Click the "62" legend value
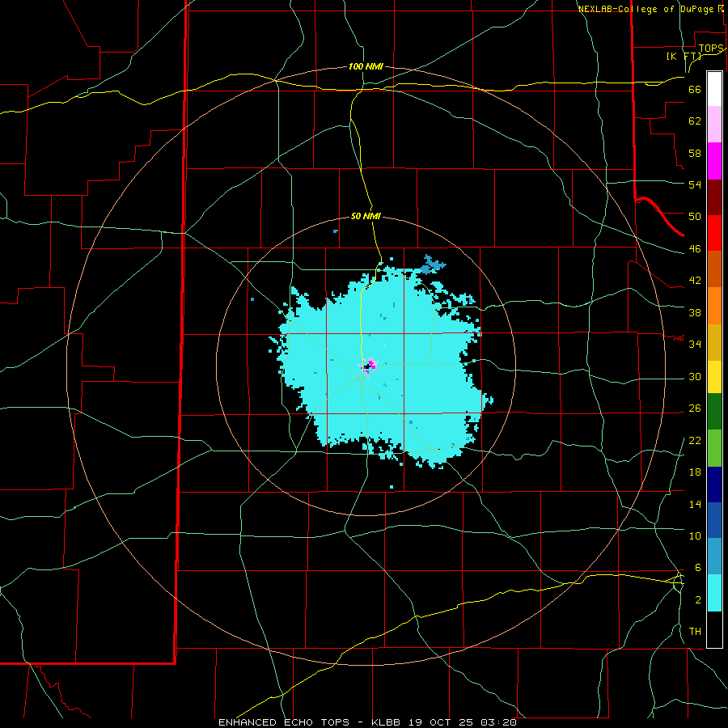Image resolution: width=728 pixels, height=728 pixels. tap(695, 121)
